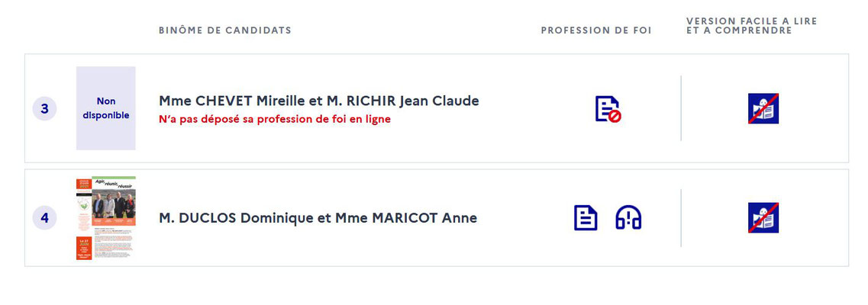Click the crossed-out easy-read icon in row 3

click(x=763, y=108)
